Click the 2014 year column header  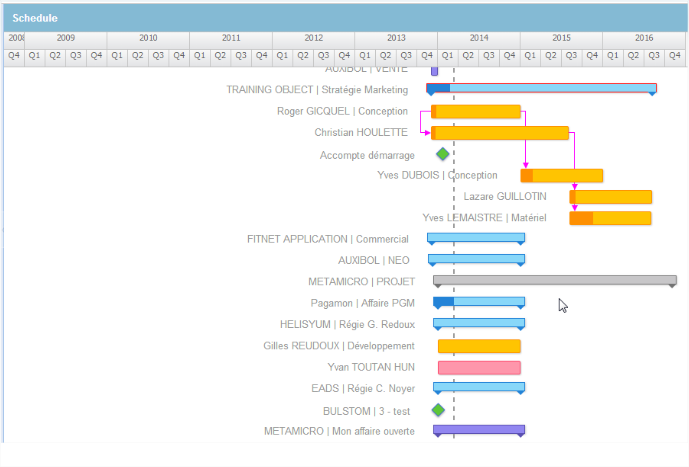tap(478, 38)
